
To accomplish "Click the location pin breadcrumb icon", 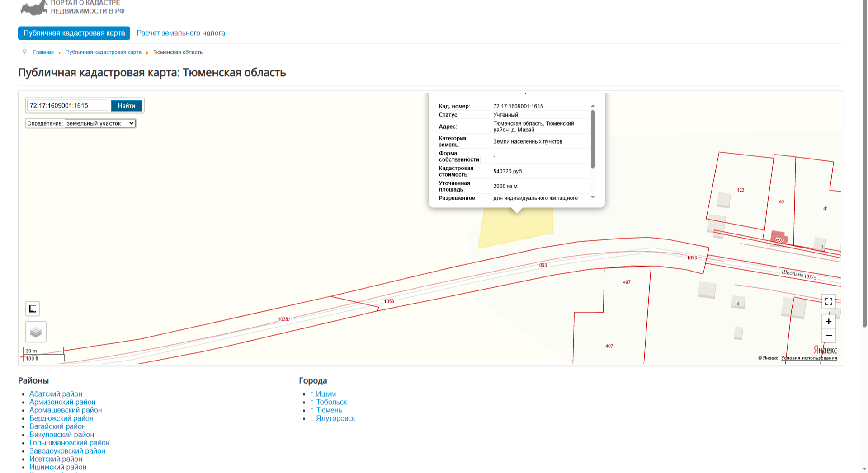I will pos(24,52).
